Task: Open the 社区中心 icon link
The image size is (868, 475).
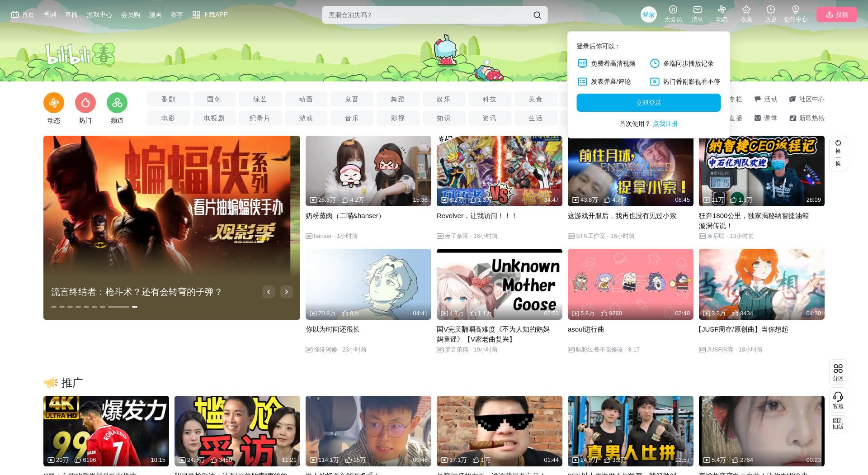Action: [x=807, y=99]
